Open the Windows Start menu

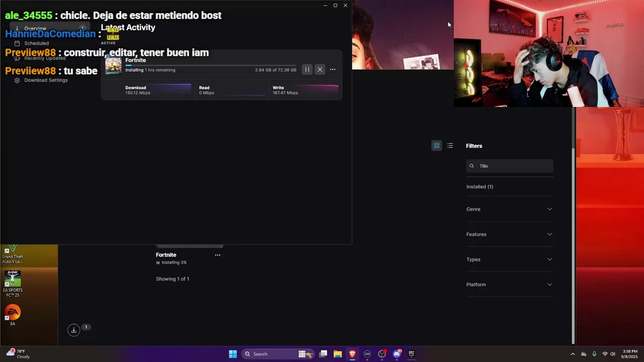point(233,354)
